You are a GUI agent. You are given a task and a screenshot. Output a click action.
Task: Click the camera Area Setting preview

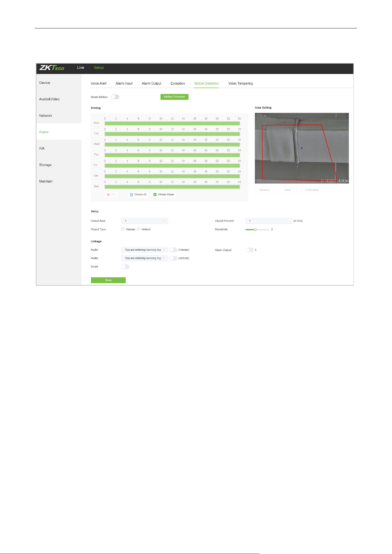[x=302, y=148]
